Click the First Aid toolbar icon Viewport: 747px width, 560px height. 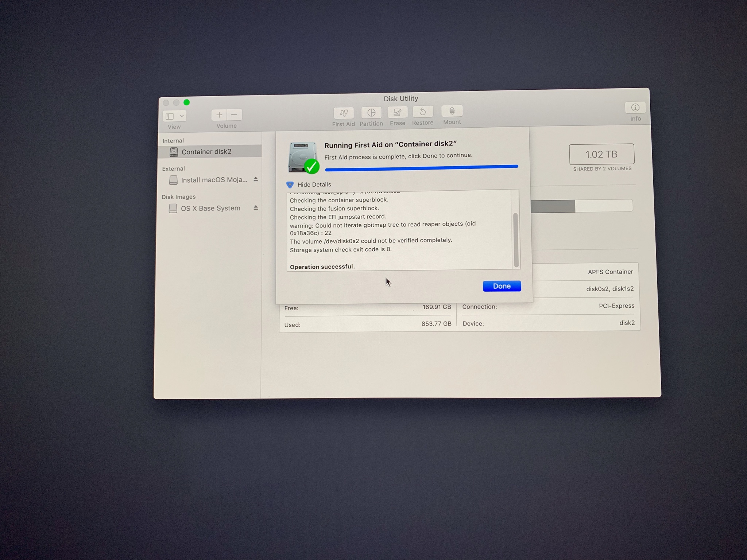(343, 113)
